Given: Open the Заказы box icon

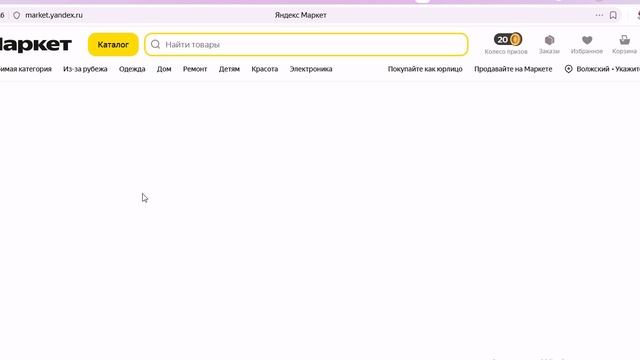Looking at the screenshot, I should click(549, 40).
